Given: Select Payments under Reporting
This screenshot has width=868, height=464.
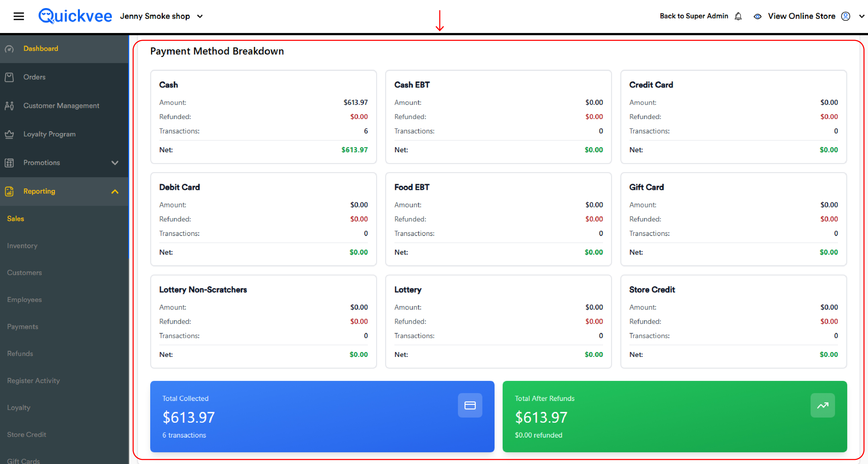Looking at the screenshot, I should [x=22, y=326].
